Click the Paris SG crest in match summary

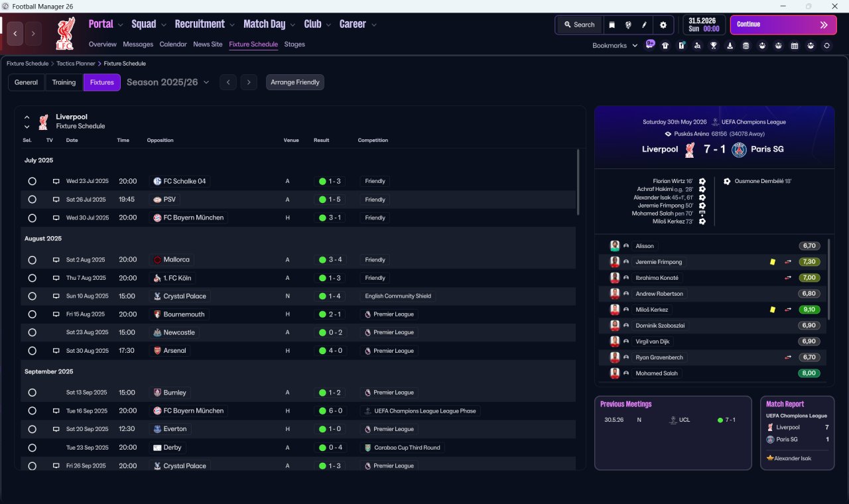739,149
